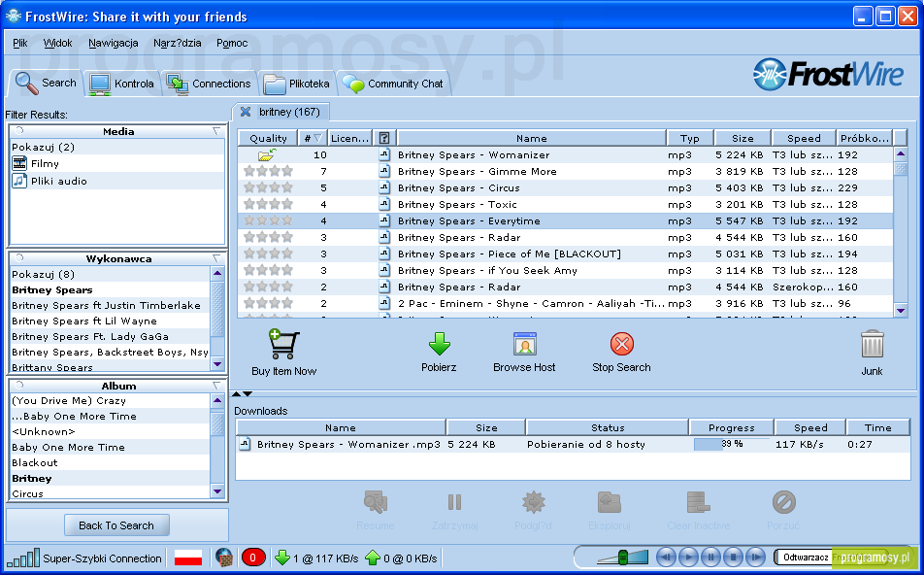This screenshot has height=575, width=924.
Task: Collapse the Wykonawca filter panel arrow
Action: [x=216, y=258]
